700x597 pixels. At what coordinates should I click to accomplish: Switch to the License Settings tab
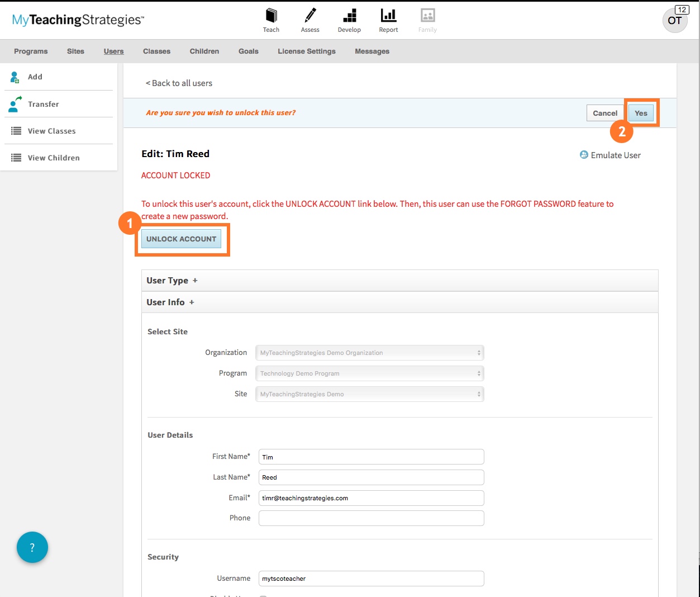(x=306, y=51)
